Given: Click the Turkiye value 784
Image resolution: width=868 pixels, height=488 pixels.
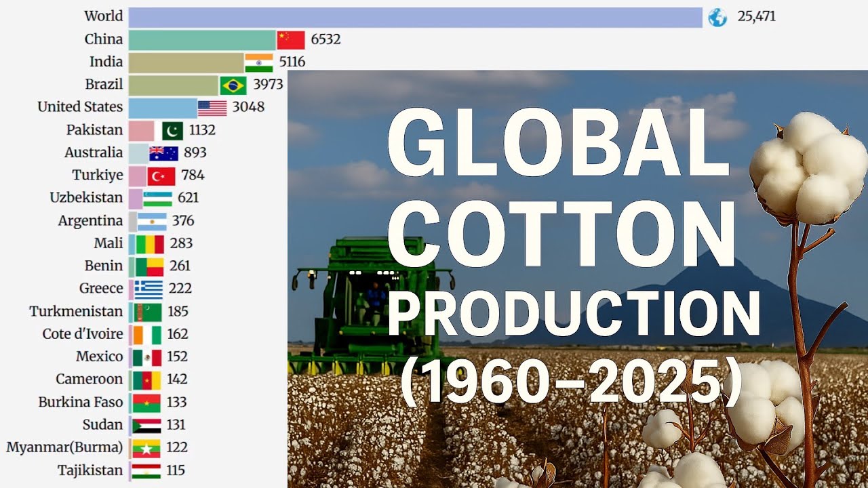Looking at the screenshot, I should coord(193,176).
